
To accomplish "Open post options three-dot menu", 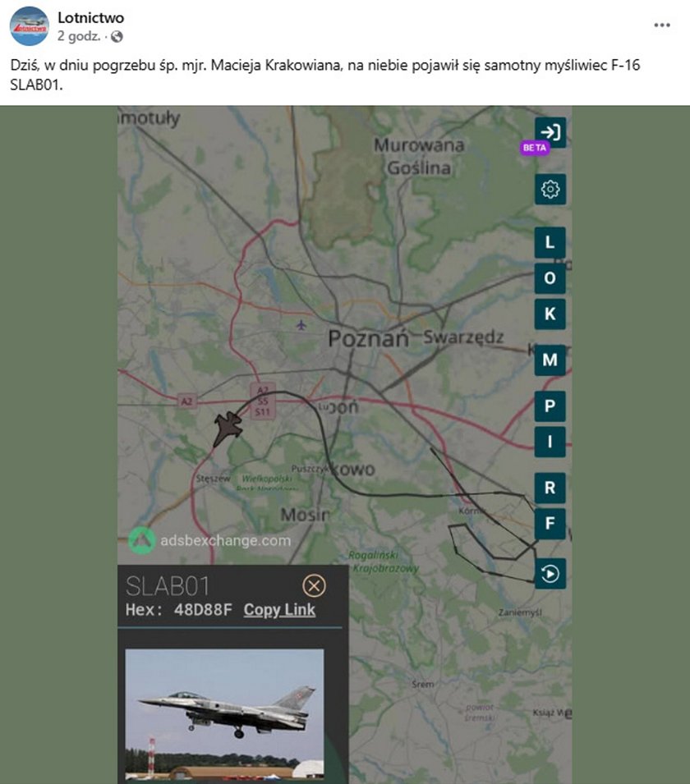I will coord(662,25).
